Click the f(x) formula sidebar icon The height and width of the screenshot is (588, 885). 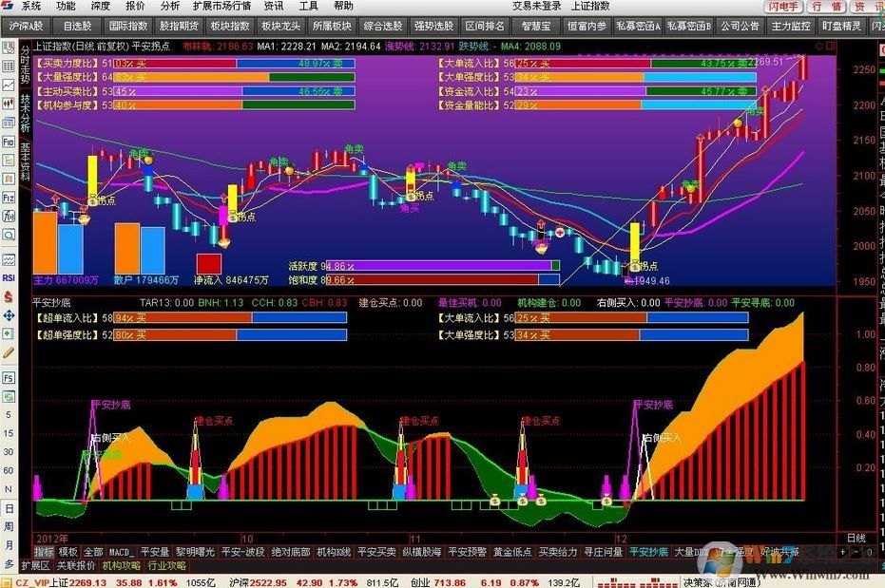9,216
